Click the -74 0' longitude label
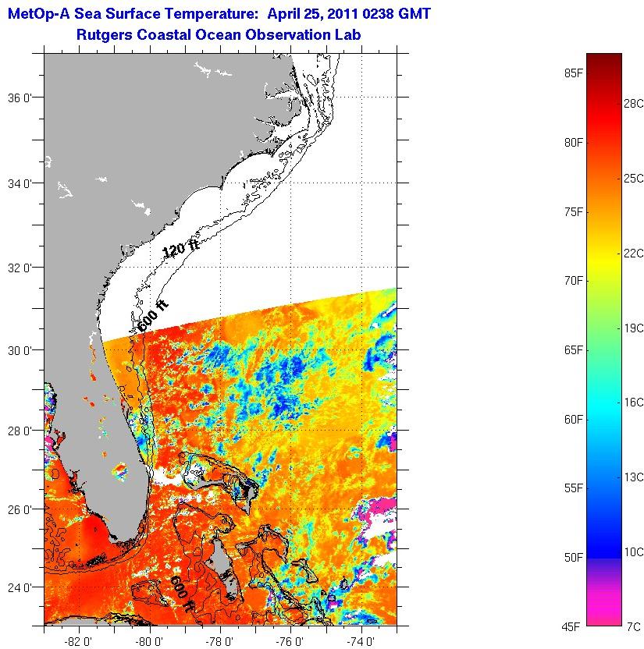 tap(361, 642)
